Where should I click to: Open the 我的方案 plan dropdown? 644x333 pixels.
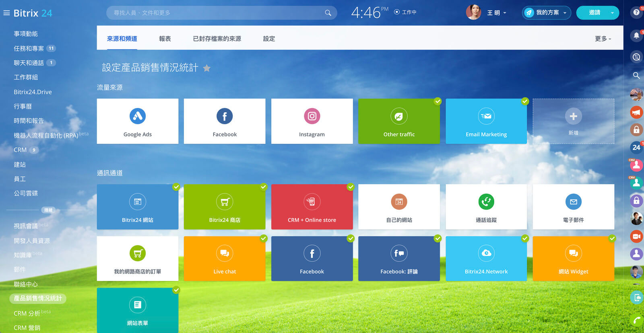click(547, 13)
